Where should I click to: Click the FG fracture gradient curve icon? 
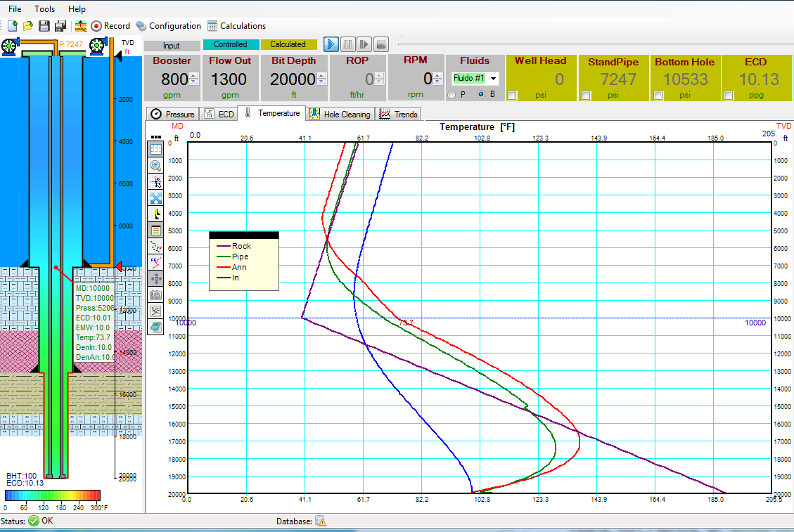[156, 262]
